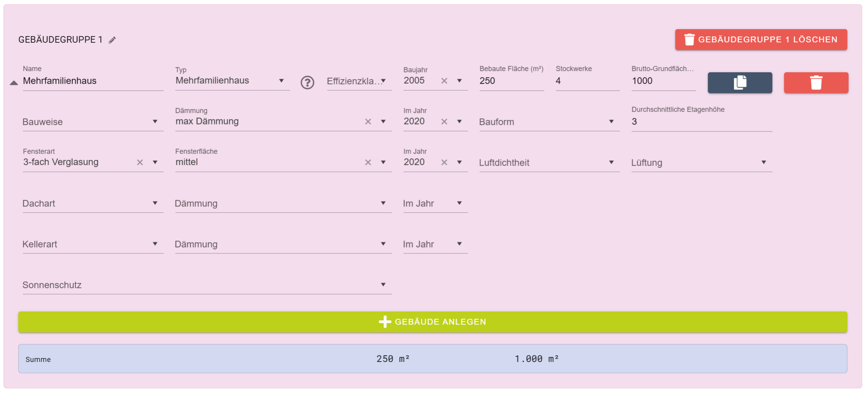Click the red trash icon to delete building

pyautogui.click(x=816, y=82)
